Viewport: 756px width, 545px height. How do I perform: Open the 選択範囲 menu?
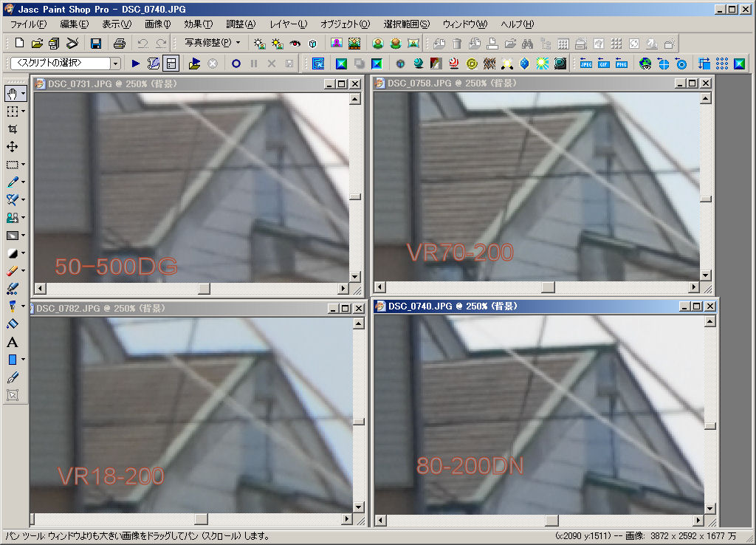pyautogui.click(x=407, y=24)
